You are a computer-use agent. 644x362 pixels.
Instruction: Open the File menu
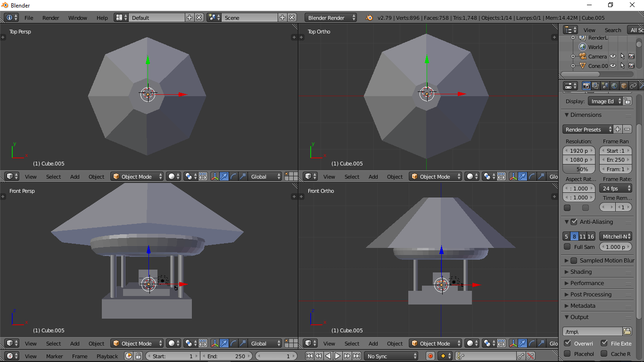click(x=29, y=18)
